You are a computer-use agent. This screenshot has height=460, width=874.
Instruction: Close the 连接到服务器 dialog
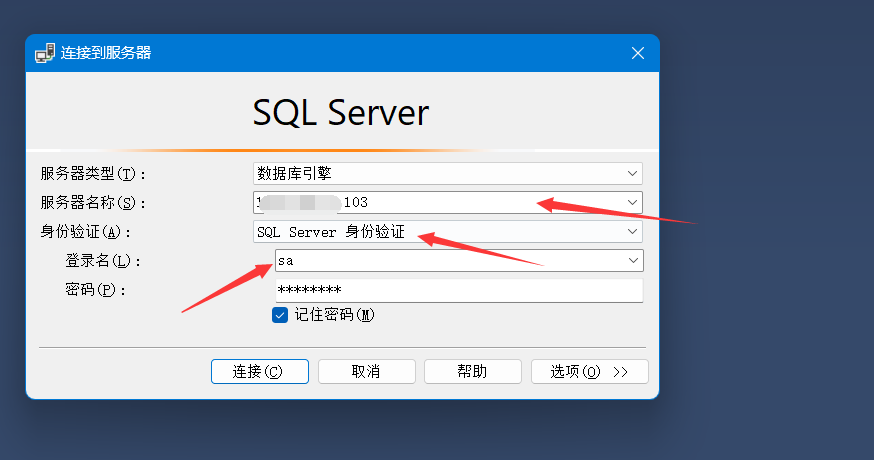click(x=637, y=53)
